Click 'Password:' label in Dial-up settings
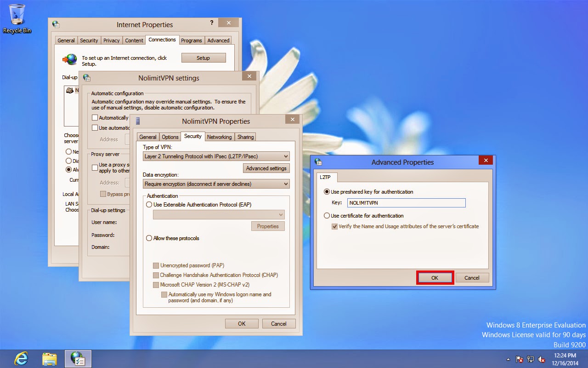This screenshot has width=588, height=368. point(103,235)
